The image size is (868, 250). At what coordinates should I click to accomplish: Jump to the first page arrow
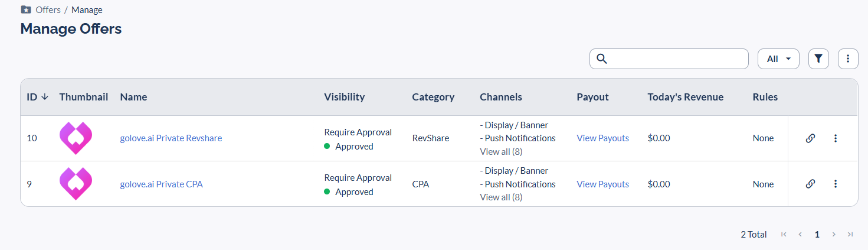tap(784, 235)
